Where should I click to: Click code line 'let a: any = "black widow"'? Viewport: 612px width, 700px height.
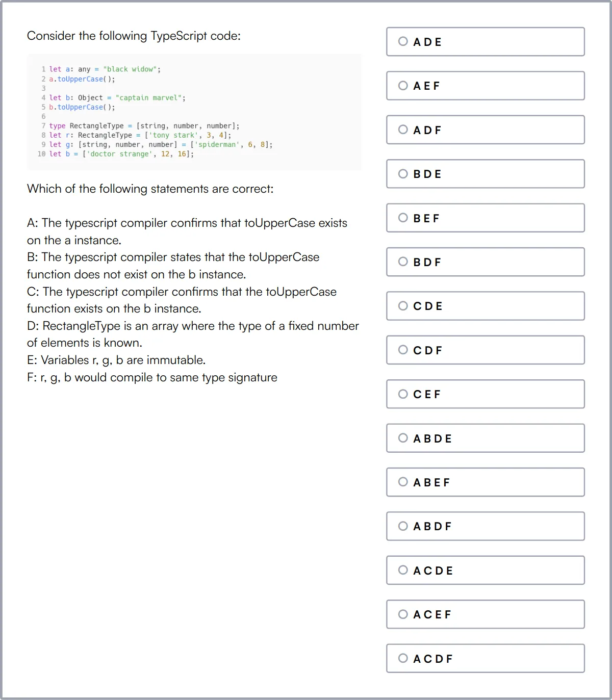pyautogui.click(x=105, y=69)
